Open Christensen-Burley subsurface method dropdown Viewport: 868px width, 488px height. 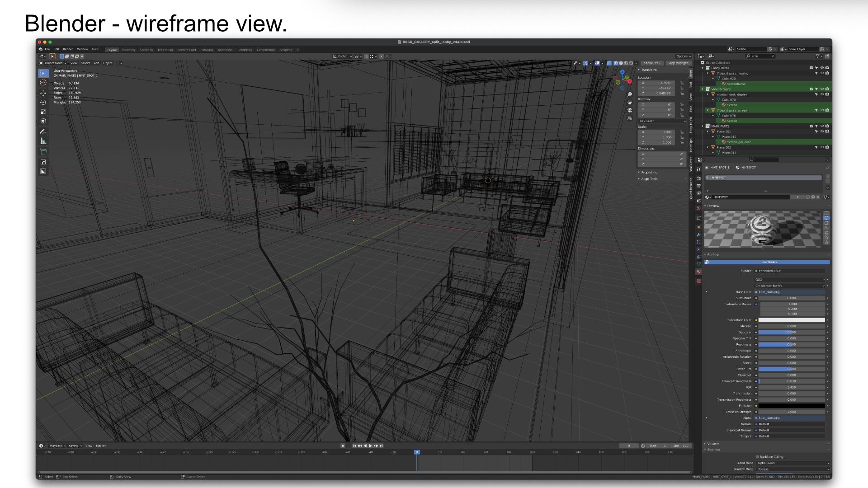coord(790,286)
